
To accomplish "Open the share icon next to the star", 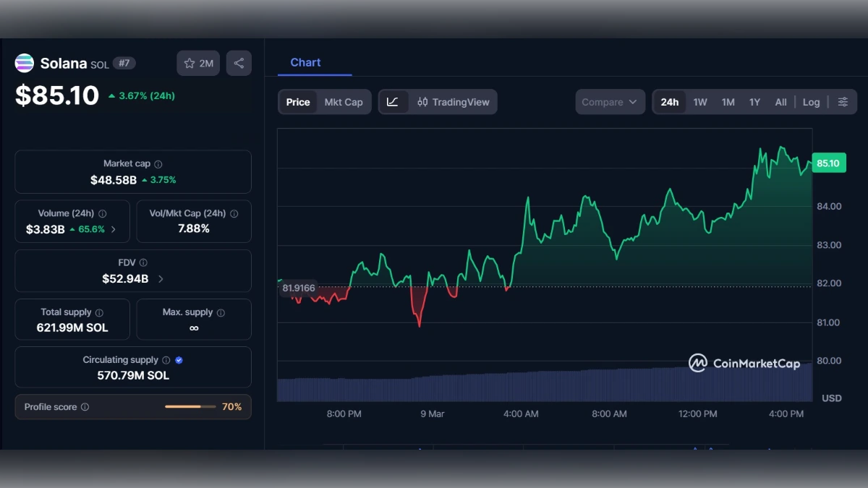I will click(239, 63).
